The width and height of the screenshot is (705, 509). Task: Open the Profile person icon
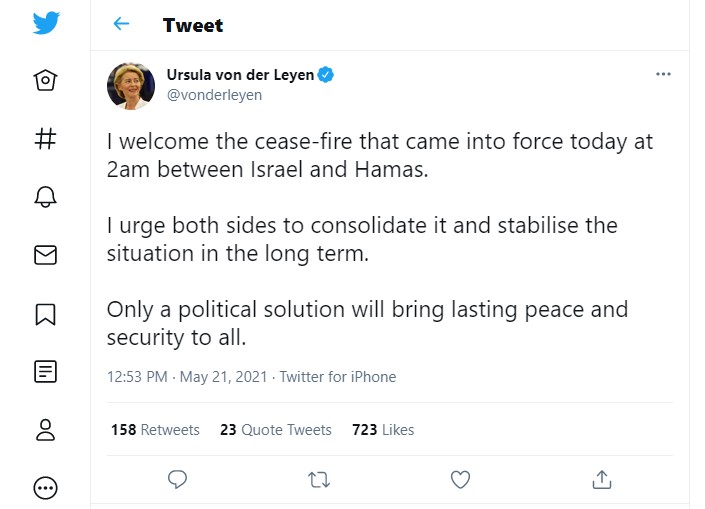click(46, 430)
